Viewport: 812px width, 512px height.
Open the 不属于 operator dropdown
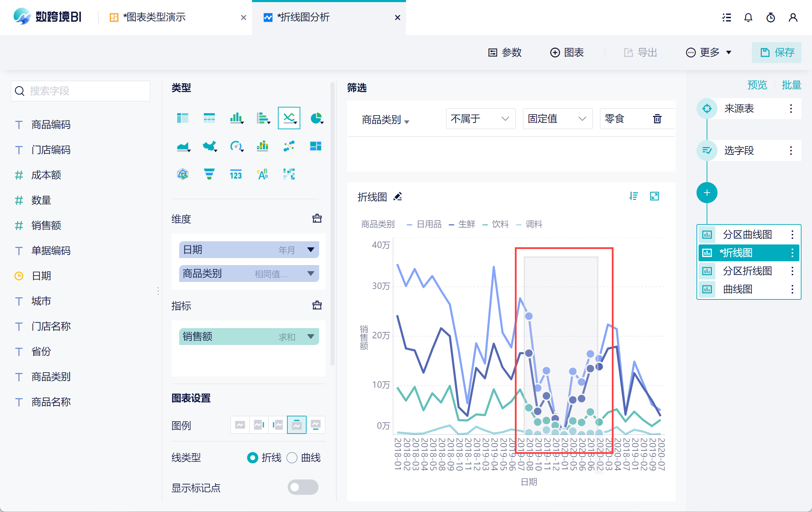tap(480, 119)
